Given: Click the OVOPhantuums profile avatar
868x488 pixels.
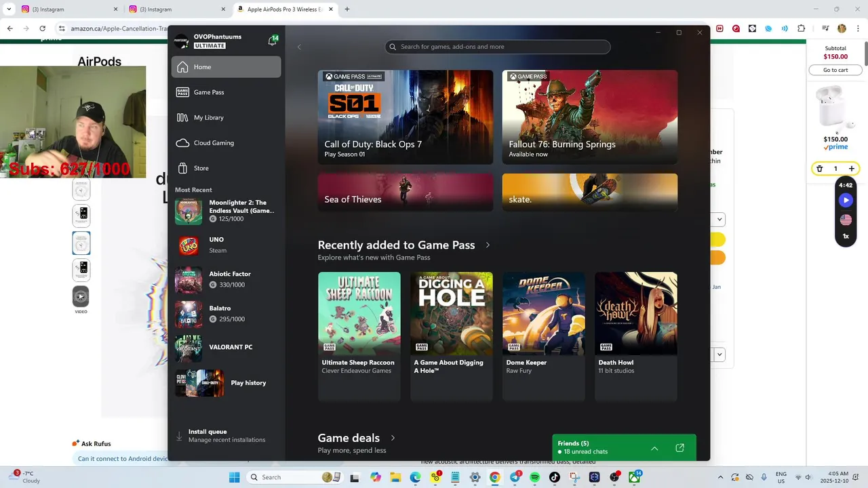Looking at the screenshot, I should [x=181, y=41].
